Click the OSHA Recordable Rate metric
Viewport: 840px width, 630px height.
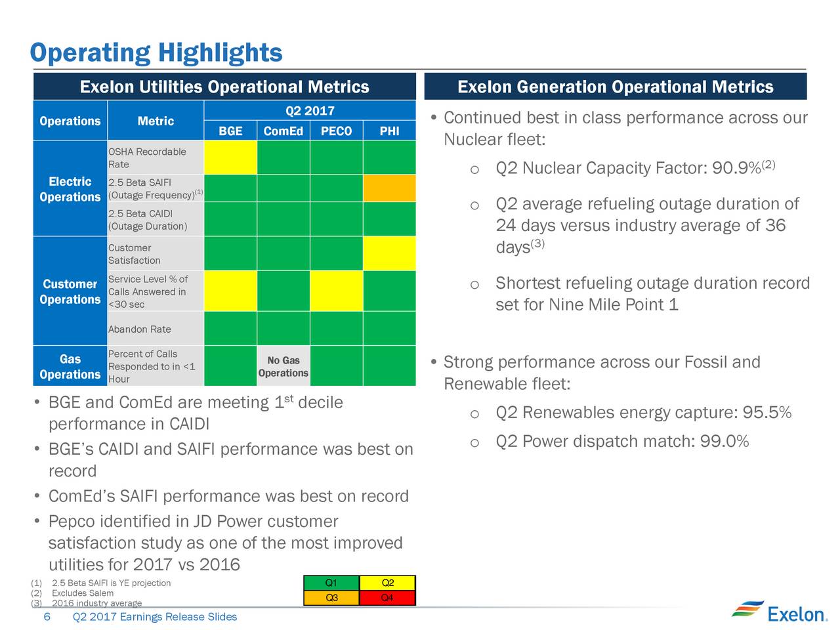coord(156,157)
